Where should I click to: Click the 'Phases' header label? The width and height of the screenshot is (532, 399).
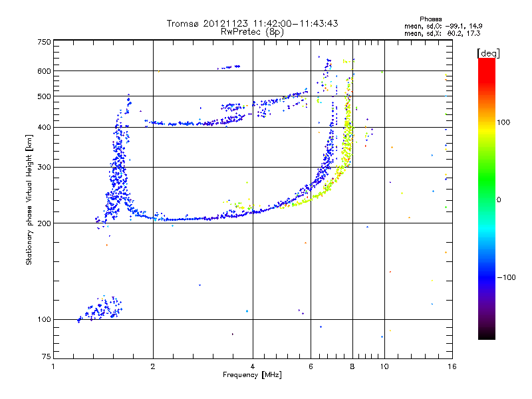(430, 19)
